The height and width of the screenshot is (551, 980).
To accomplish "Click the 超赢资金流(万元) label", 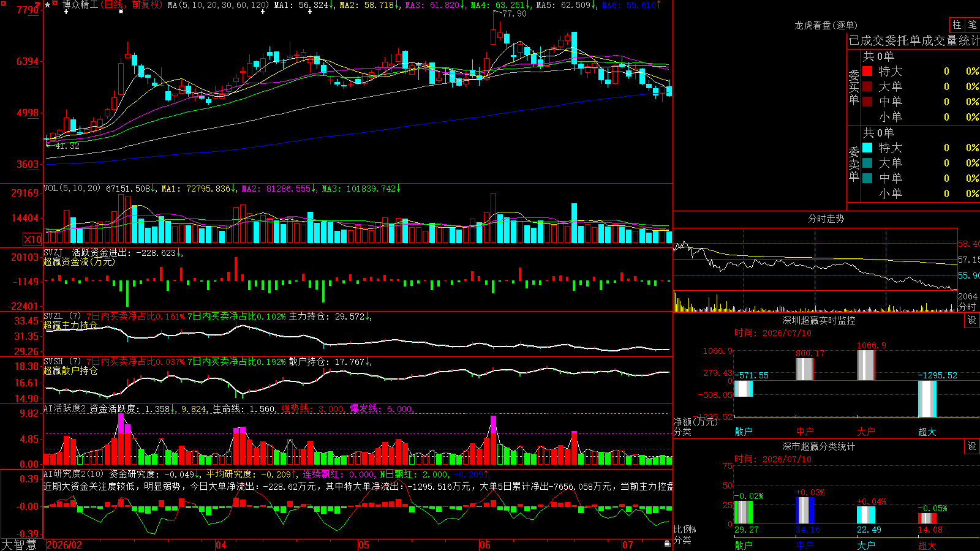I will (x=79, y=261).
